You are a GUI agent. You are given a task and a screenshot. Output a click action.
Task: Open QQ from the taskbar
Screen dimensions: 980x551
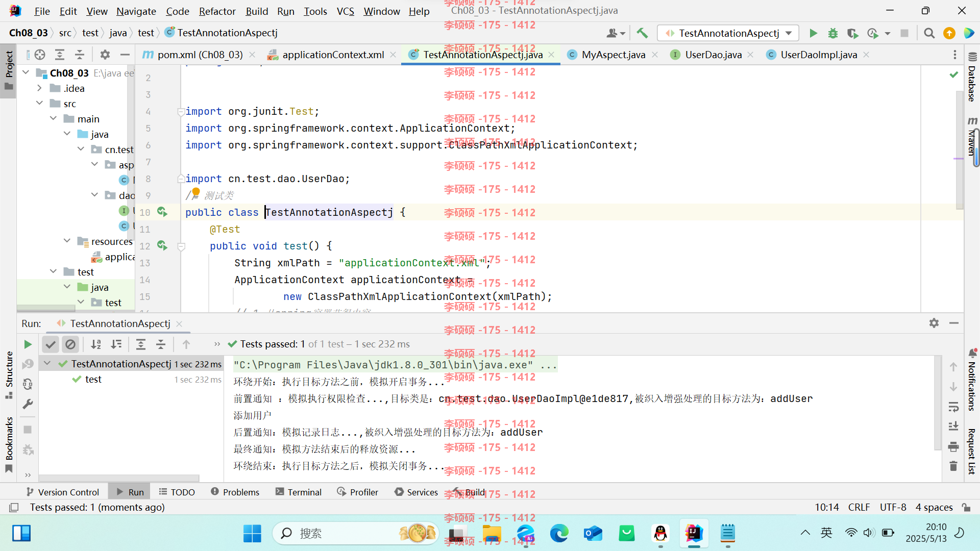(x=660, y=533)
